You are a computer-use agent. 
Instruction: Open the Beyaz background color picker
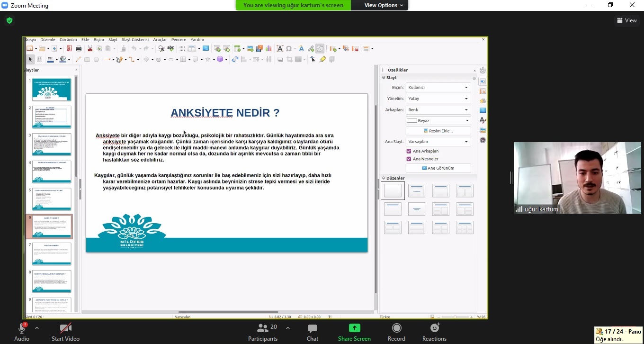pyautogui.click(x=438, y=121)
